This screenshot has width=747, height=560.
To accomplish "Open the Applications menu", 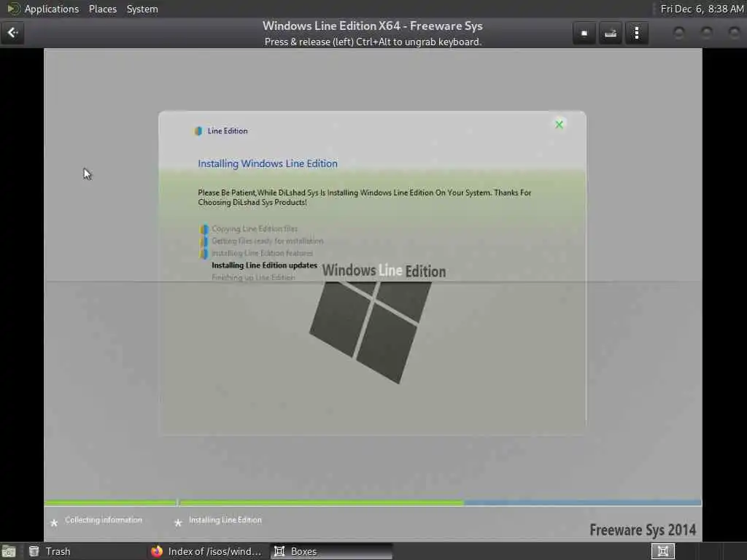I will [x=52, y=9].
